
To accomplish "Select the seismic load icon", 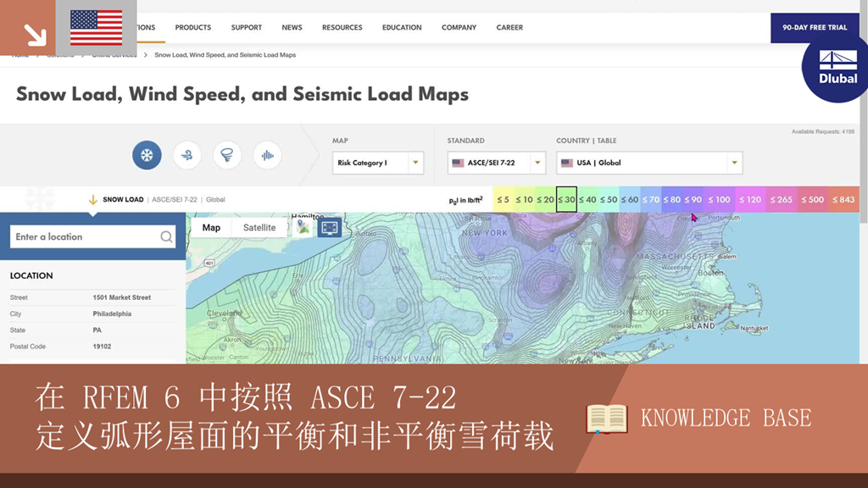I will [x=267, y=155].
